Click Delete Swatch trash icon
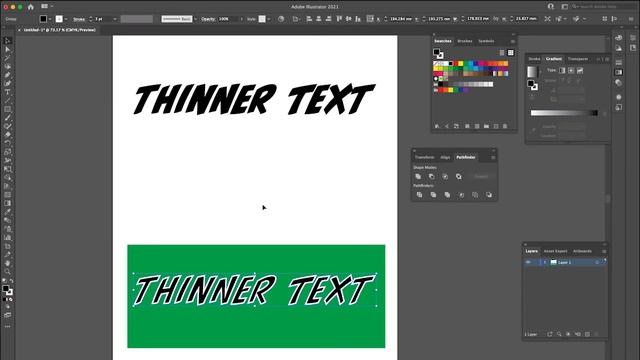The height and width of the screenshot is (360, 640). point(505,127)
